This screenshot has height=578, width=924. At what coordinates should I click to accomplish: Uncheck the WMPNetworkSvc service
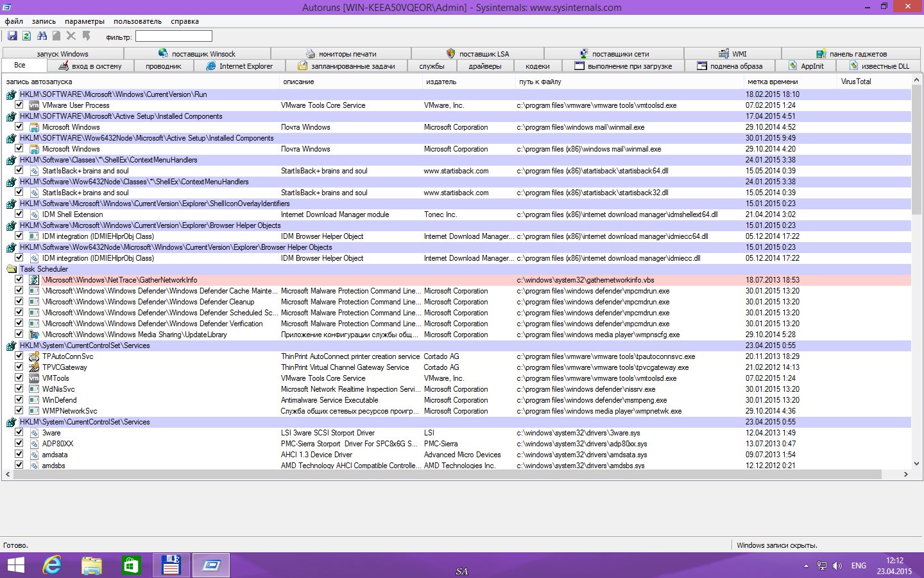pyautogui.click(x=19, y=410)
